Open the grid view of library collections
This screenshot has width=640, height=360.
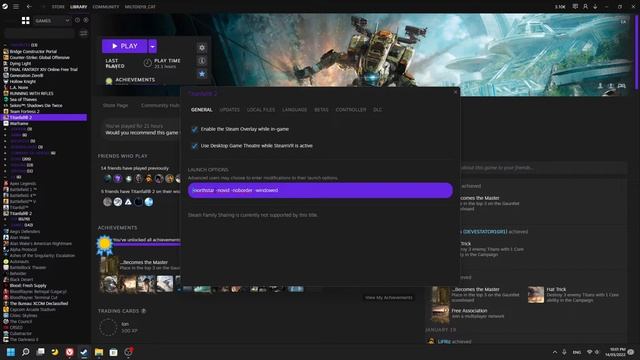[x=25, y=20]
